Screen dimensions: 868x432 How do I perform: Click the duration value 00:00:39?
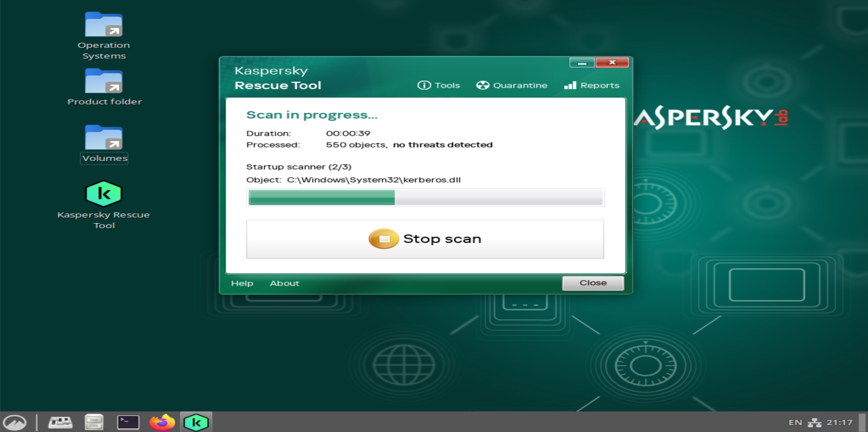click(x=348, y=134)
